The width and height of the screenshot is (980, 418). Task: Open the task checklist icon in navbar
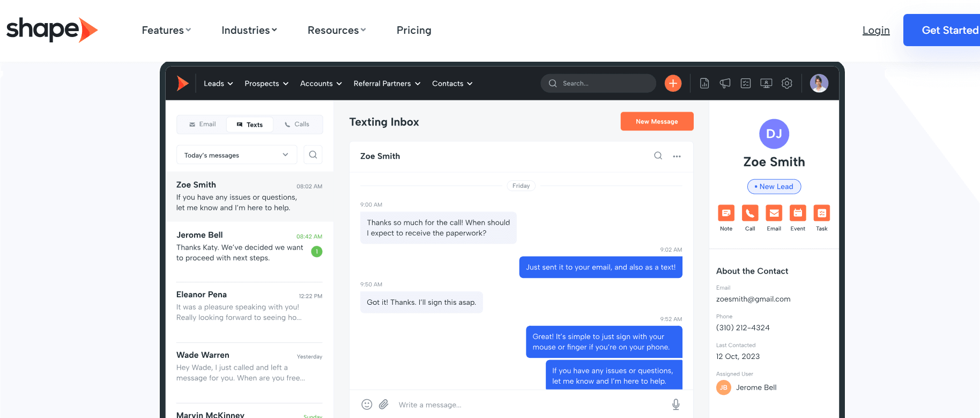[x=746, y=83]
